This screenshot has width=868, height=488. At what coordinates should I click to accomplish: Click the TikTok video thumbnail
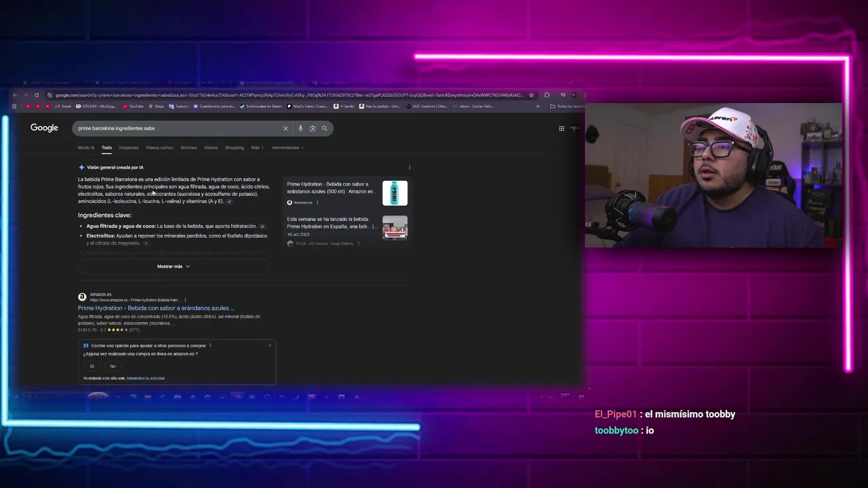(x=395, y=228)
